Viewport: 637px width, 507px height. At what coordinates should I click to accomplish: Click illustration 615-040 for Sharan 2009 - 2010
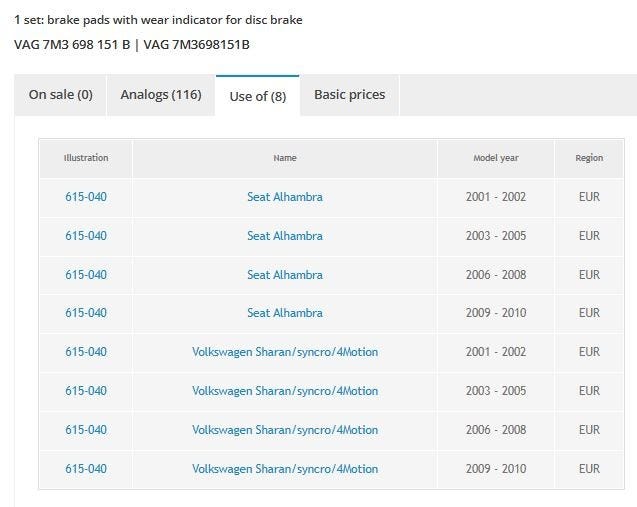click(x=86, y=469)
